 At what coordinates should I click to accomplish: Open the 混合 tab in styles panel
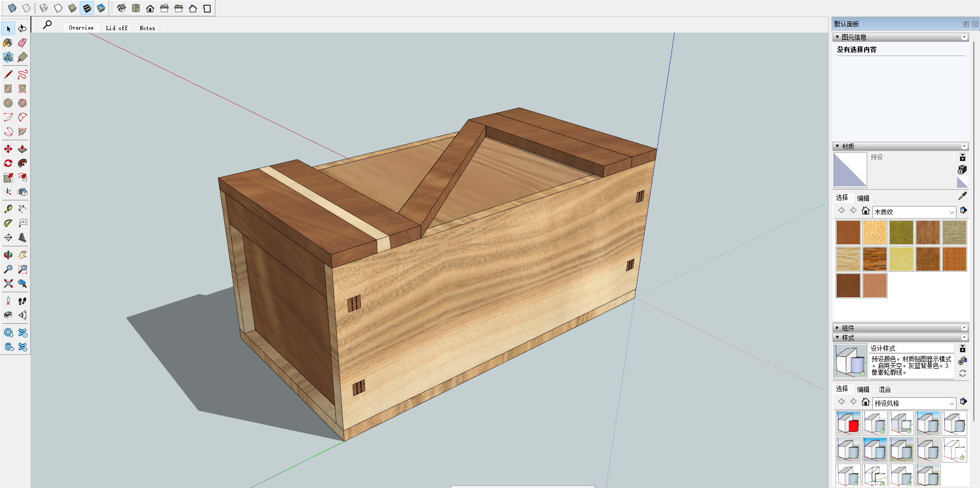885,390
